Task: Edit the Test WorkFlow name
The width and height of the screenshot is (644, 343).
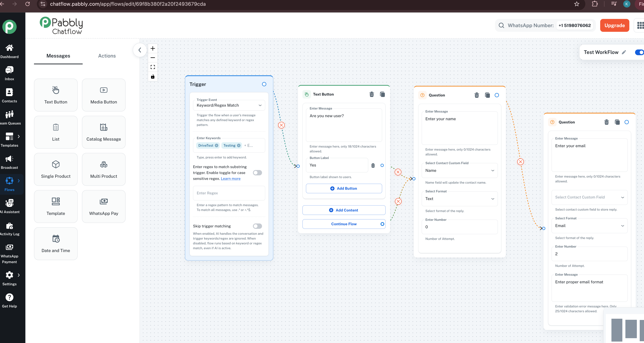Action: click(x=624, y=52)
